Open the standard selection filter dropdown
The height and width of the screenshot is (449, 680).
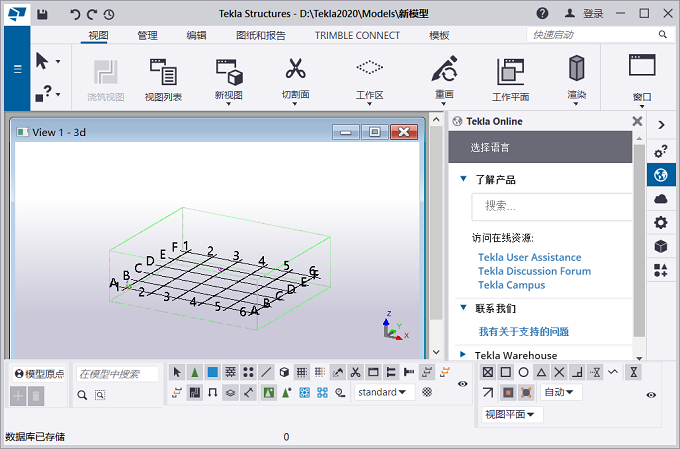pos(384,392)
